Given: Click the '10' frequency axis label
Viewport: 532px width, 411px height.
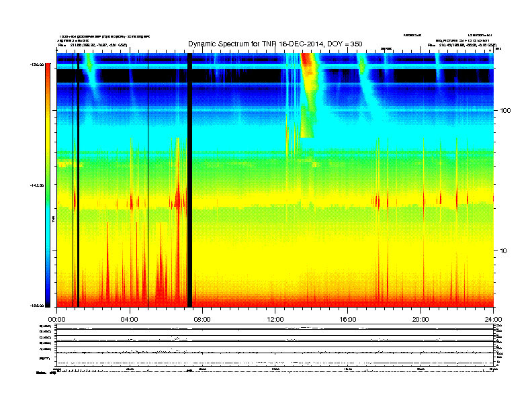Looking at the screenshot, I should coord(503,251).
